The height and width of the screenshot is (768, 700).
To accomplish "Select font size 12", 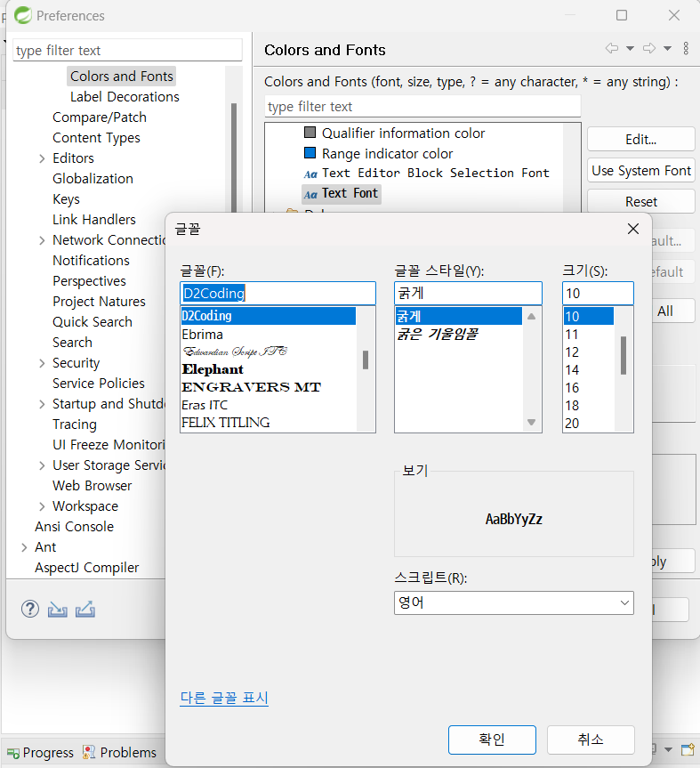I will point(588,352).
